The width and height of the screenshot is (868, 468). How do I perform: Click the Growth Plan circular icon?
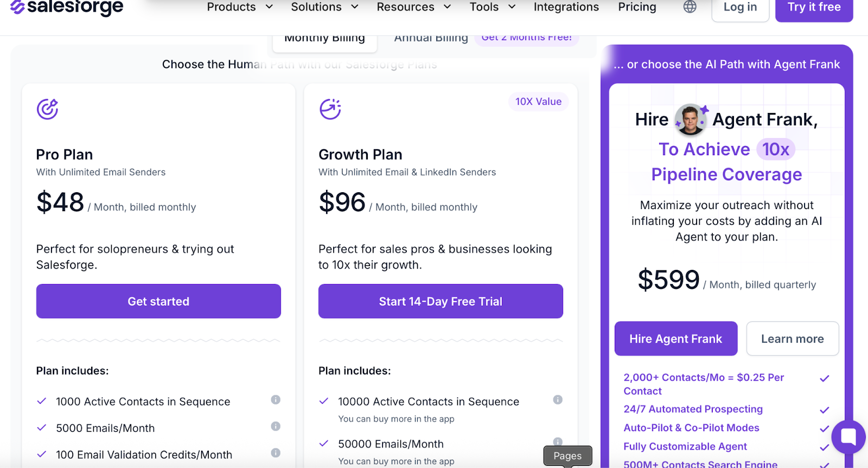pyautogui.click(x=330, y=108)
